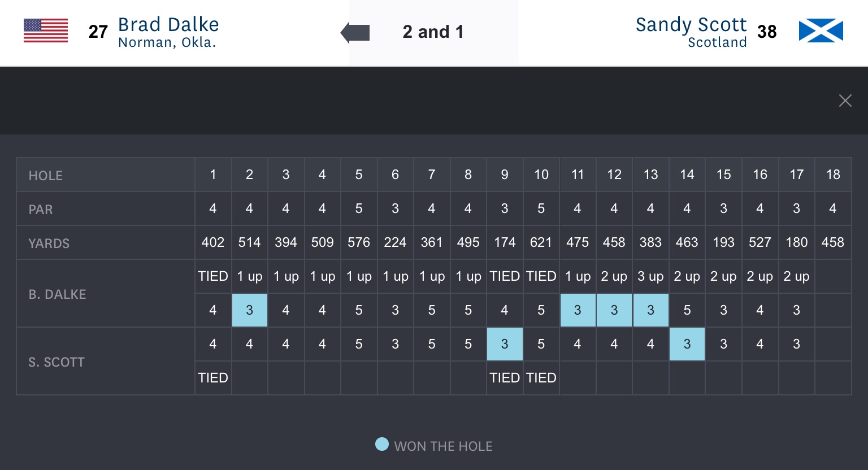Image resolution: width=868 pixels, height=470 pixels.
Task: Select the hole 18 column header
Action: pos(832,175)
